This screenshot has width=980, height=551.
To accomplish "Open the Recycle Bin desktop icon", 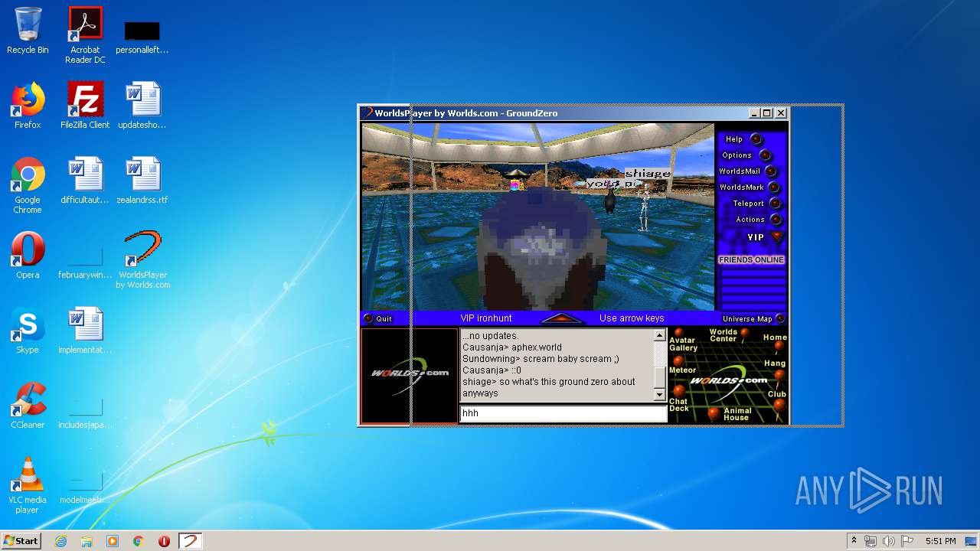I will pyautogui.click(x=28, y=31).
